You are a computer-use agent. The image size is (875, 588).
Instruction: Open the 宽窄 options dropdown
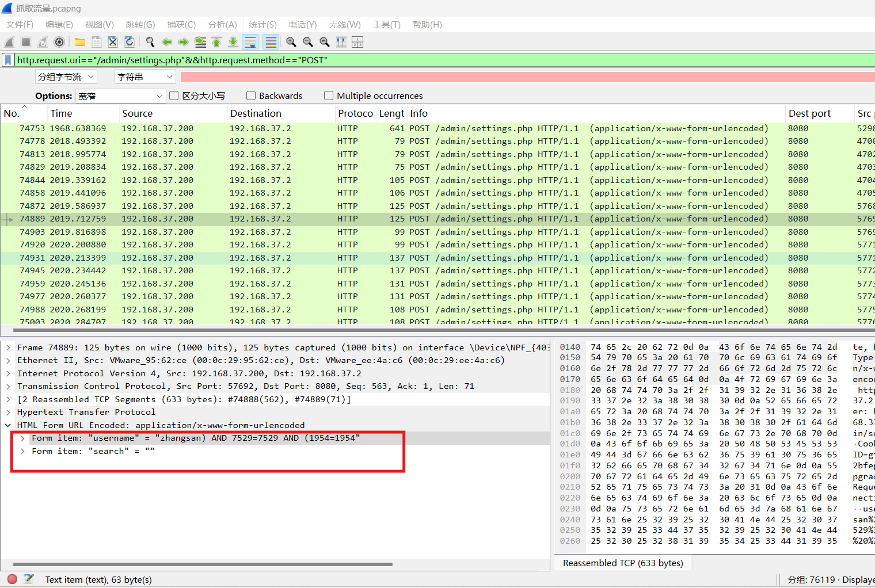[121, 96]
